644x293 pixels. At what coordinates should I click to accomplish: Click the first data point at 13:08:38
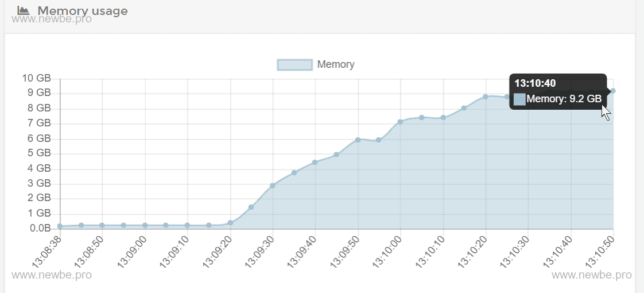[x=60, y=226]
